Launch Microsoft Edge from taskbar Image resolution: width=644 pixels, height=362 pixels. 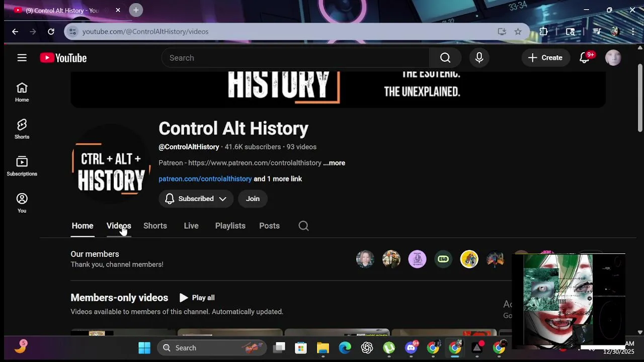(345, 348)
